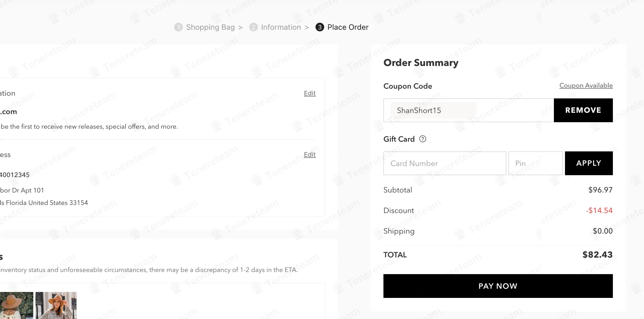The height and width of the screenshot is (319, 644).
Task: Click into the gift card Pin field
Action: pos(535,163)
